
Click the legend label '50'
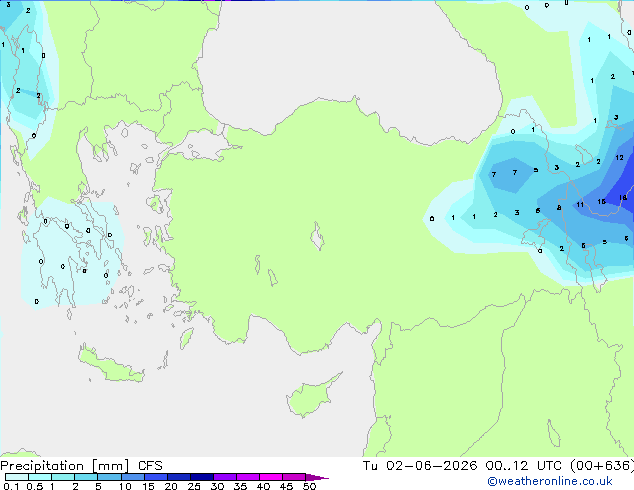(309, 486)
